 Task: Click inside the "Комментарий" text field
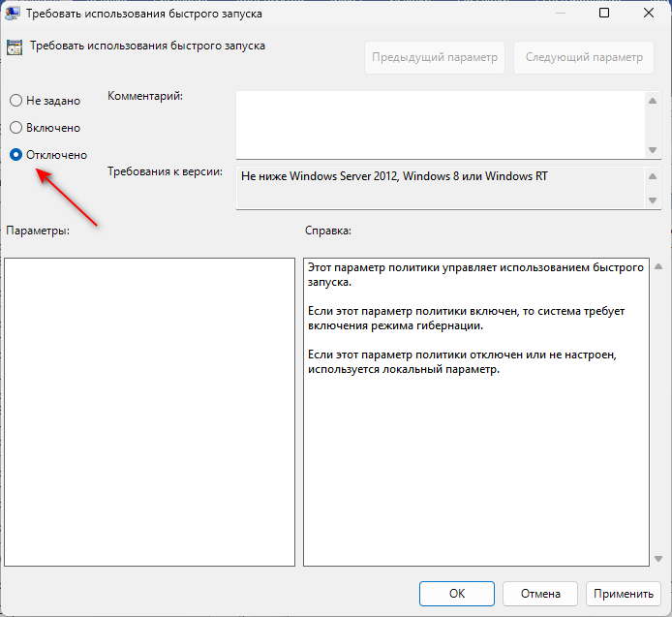[440, 125]
